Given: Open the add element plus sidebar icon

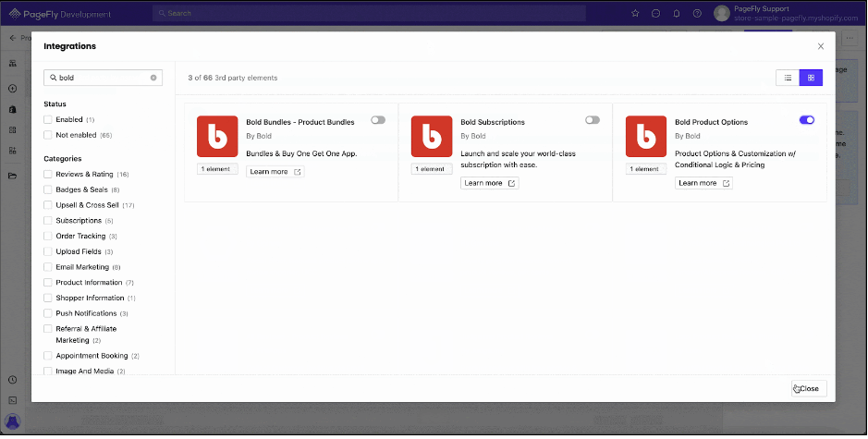Looking at the screenshot, I should [13, 89].
